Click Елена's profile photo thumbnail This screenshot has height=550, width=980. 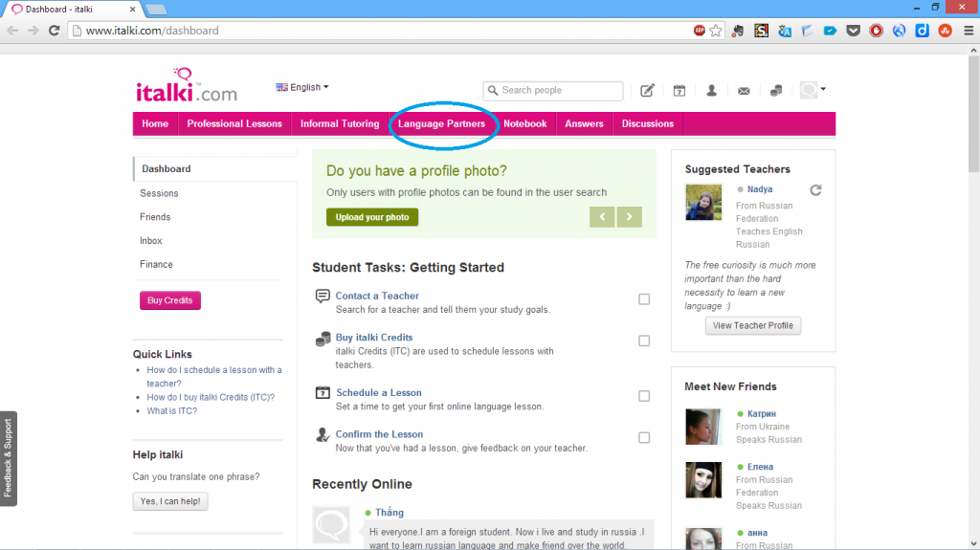click(x=703, y=480)
